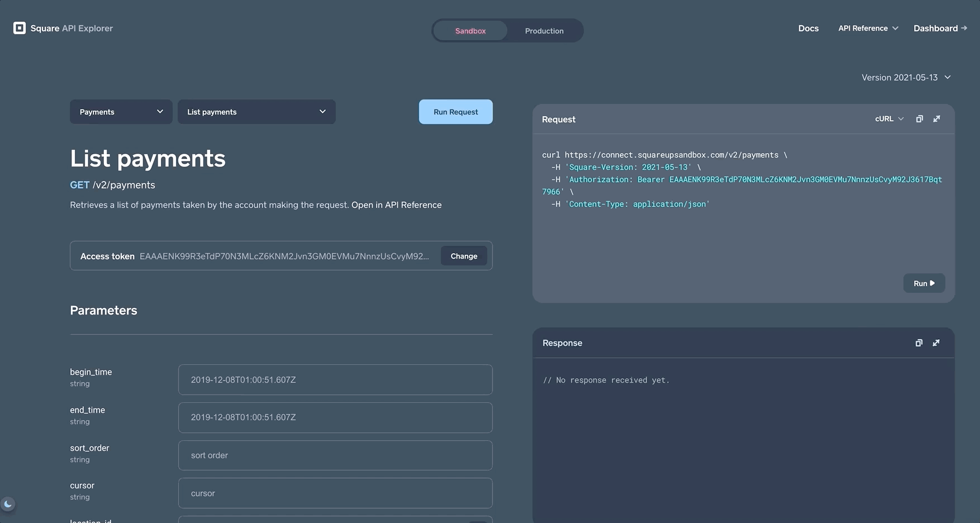Click the GET /v2/payments endpoint text
Screen dimensions: 980x523
112,185
